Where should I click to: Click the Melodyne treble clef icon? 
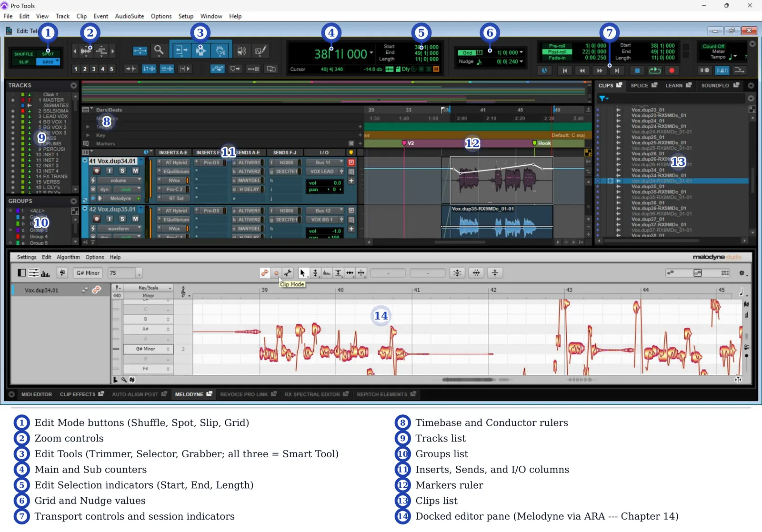click(184, 291)
